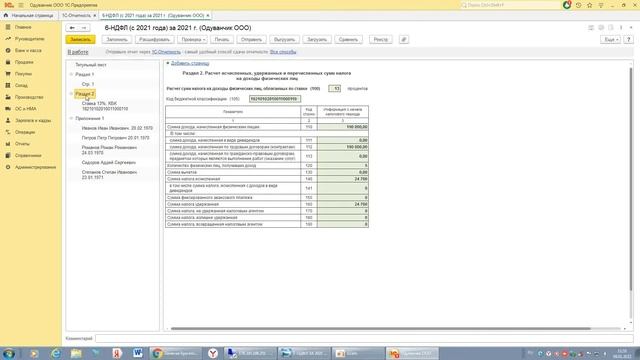Select Петров Петр Петрович entry
Screen dimensions: 640x360
click(x=116, y=138)
